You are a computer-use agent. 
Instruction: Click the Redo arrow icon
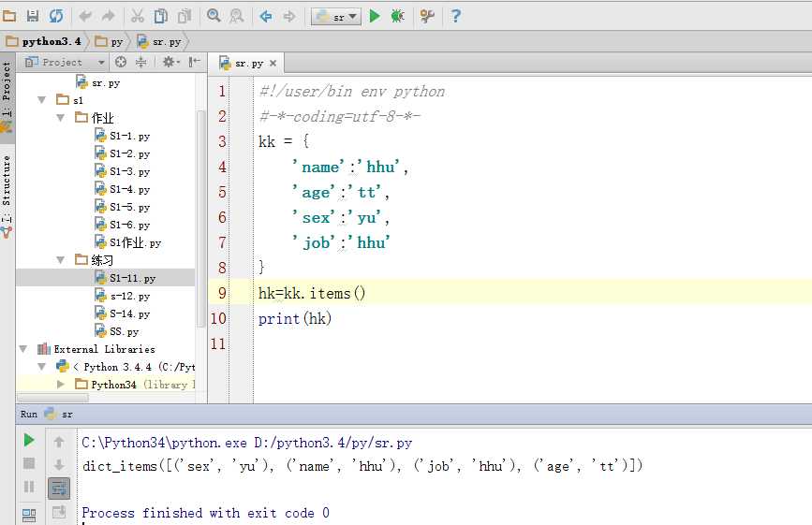(x=109, y=17)
